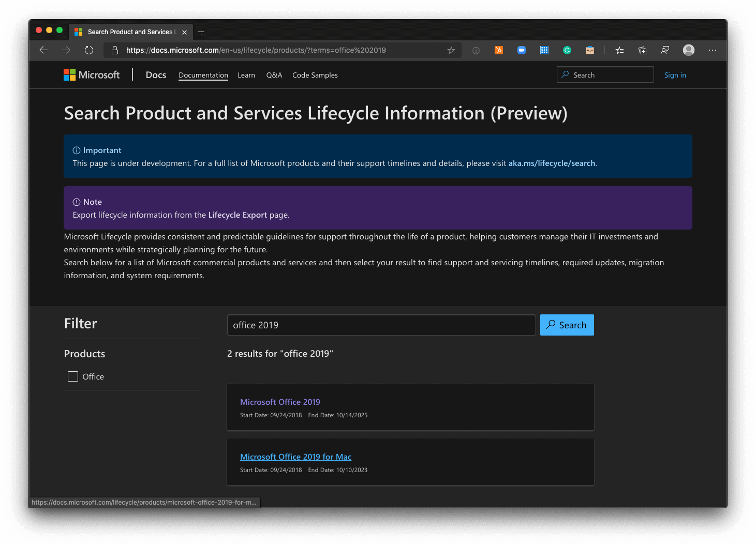Click the lock icon in address bar
The width and height of the screenshot is (756, 546).
pyautogui.click(x=115, y=50)
